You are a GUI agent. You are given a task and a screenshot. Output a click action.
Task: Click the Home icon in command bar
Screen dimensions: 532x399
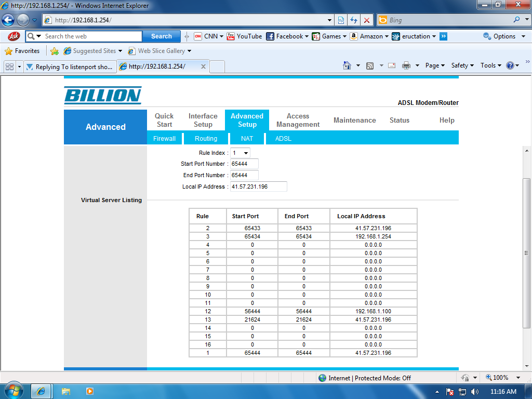click(x=347, y=65)
